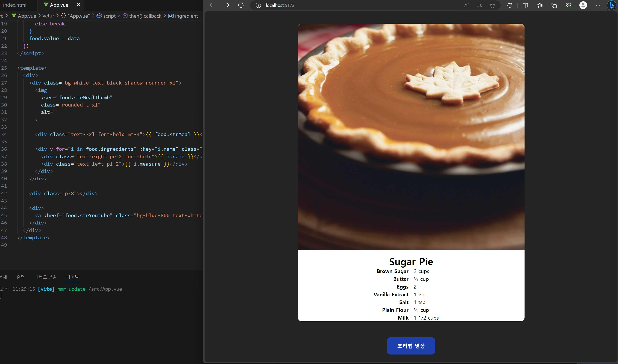Screen dimensions: 618x364
Task: Open Collections icon in toolbar
Action: pyautogui.click(x=554, y=5)
